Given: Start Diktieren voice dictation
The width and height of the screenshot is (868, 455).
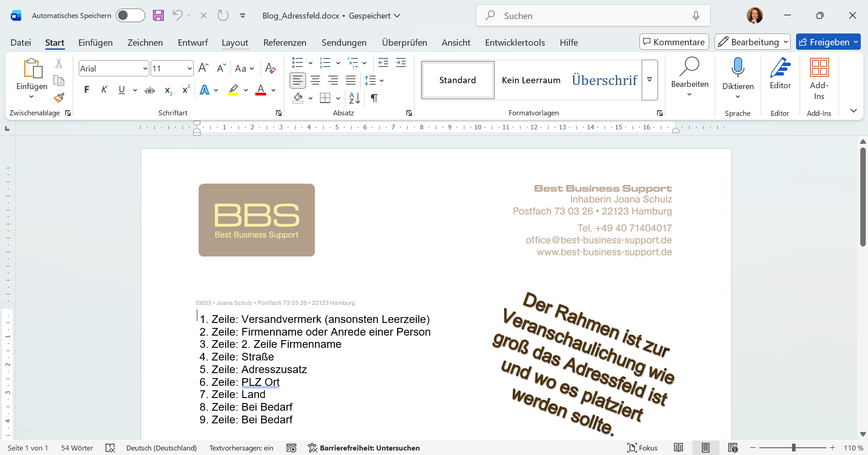Looking at the screenshot, I should tap(738, 75).
